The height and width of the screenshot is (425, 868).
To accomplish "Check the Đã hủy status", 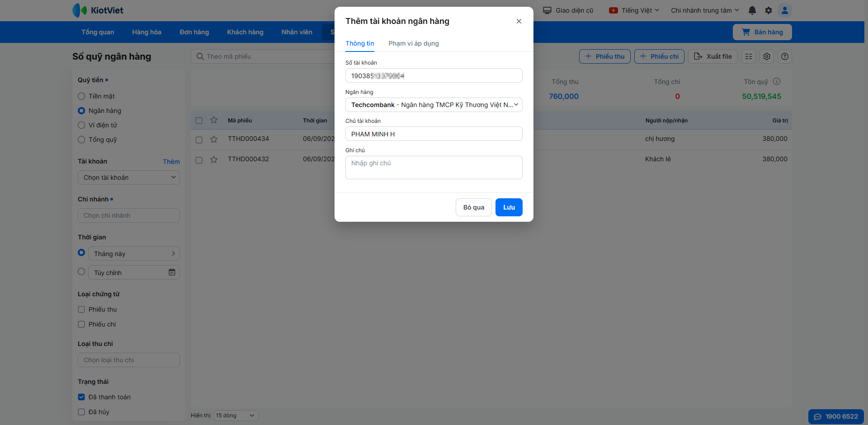I will pyautogui.click(x=81, y=412).
